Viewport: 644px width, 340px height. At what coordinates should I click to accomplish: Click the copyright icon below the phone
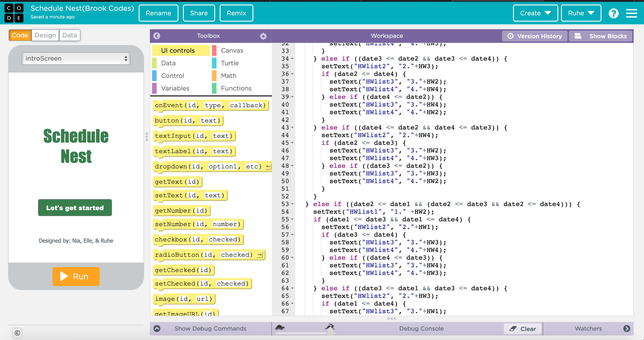pyautogui.click(x=17, y=333)
